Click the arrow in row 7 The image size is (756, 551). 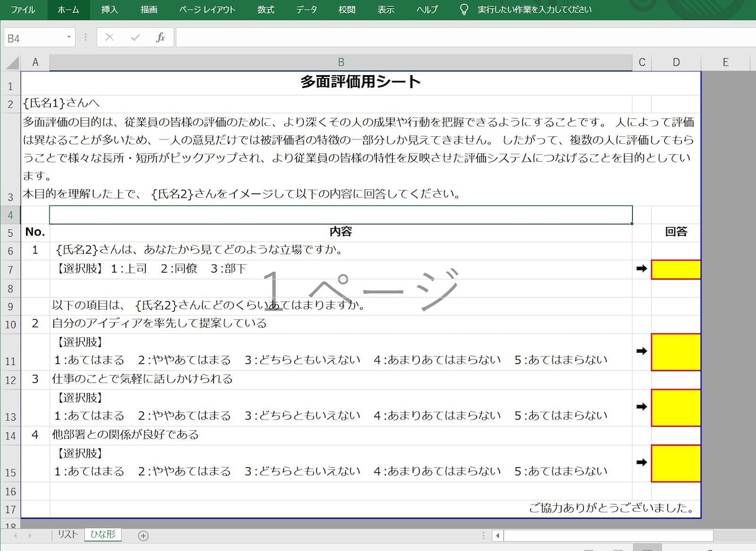point(642,268)
